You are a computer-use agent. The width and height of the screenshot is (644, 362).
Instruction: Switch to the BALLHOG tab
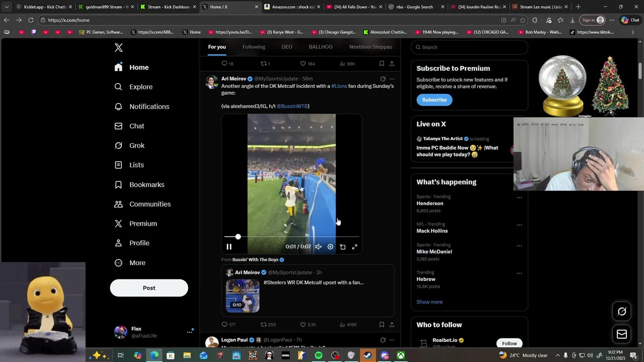point(320,47)
